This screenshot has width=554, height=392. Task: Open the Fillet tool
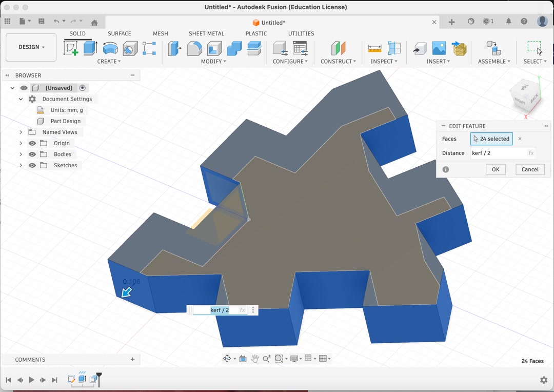tap(195, 48)
